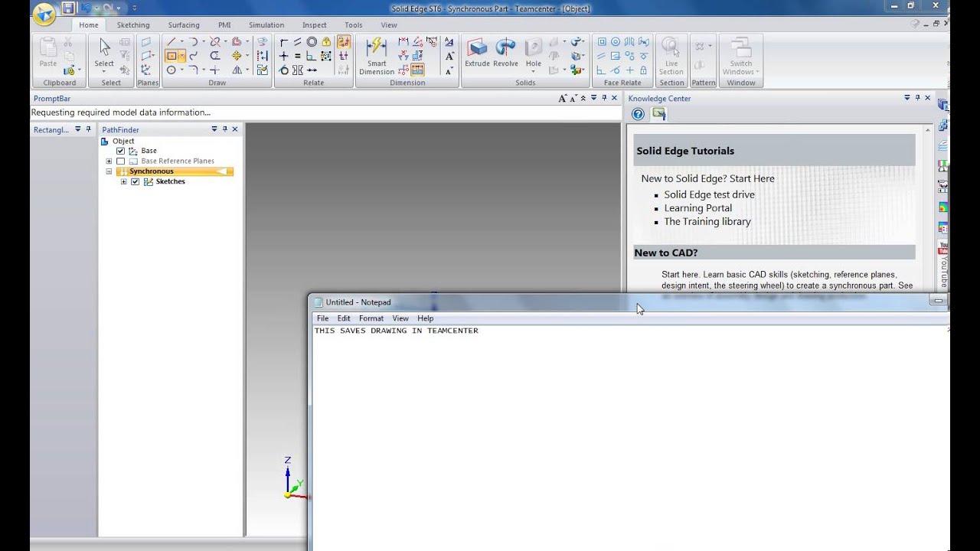The width and height of the screenshot is (980, 551).
Task: Pin the PathFinder panel
Action: point(224,129)
